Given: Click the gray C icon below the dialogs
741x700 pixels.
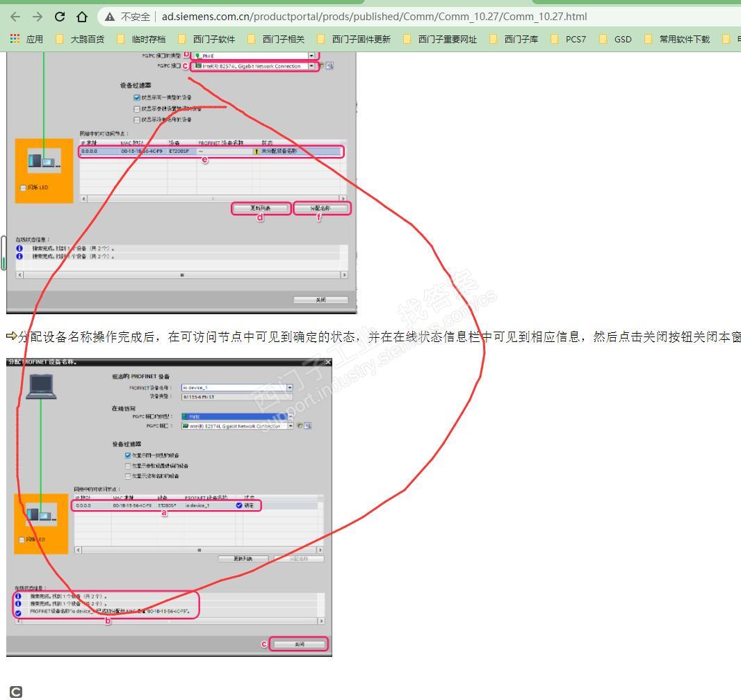Looking at the screenshot, I should [x=15, y=692].
